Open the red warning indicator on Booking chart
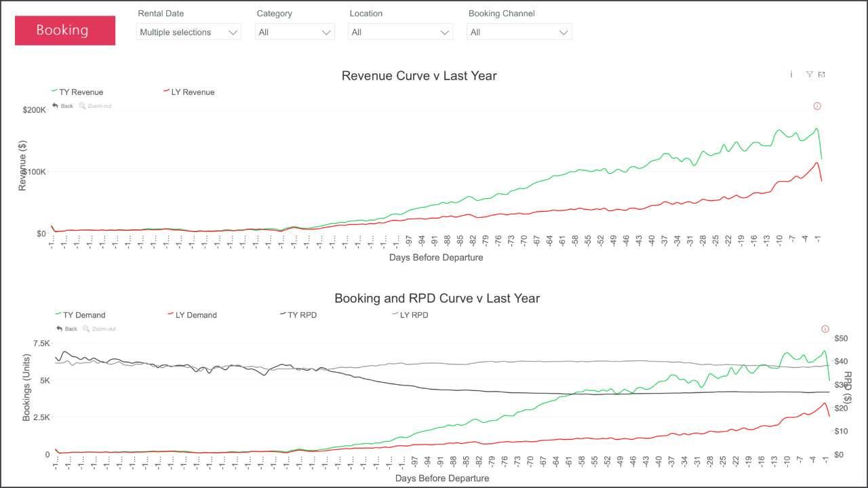Image resolution: width=868 pixels, height=488 pixels. point(825,329)
